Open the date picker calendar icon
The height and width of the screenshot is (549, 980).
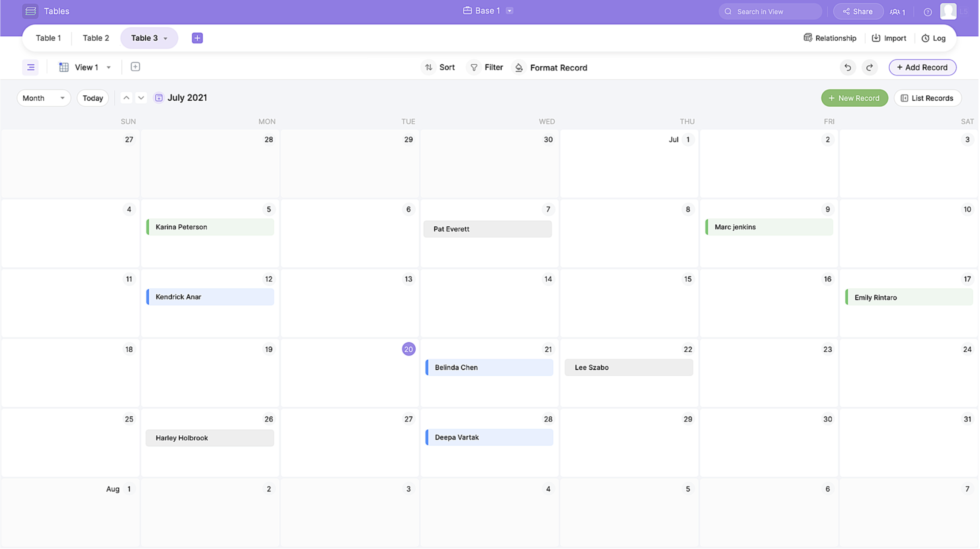[159, 98]
